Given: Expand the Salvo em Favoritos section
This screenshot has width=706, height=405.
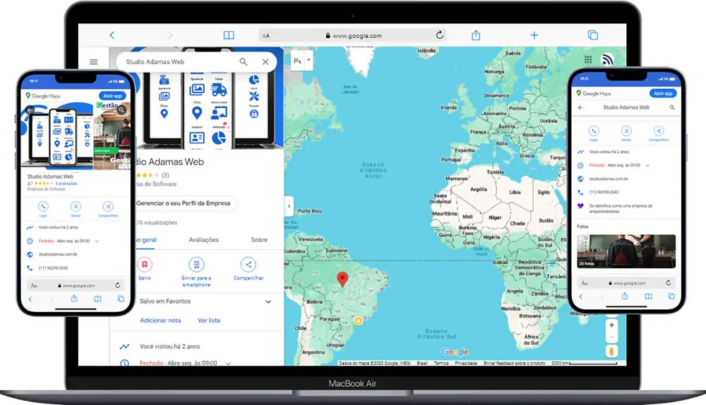Looking at the screenshot, I should (268, 301).
